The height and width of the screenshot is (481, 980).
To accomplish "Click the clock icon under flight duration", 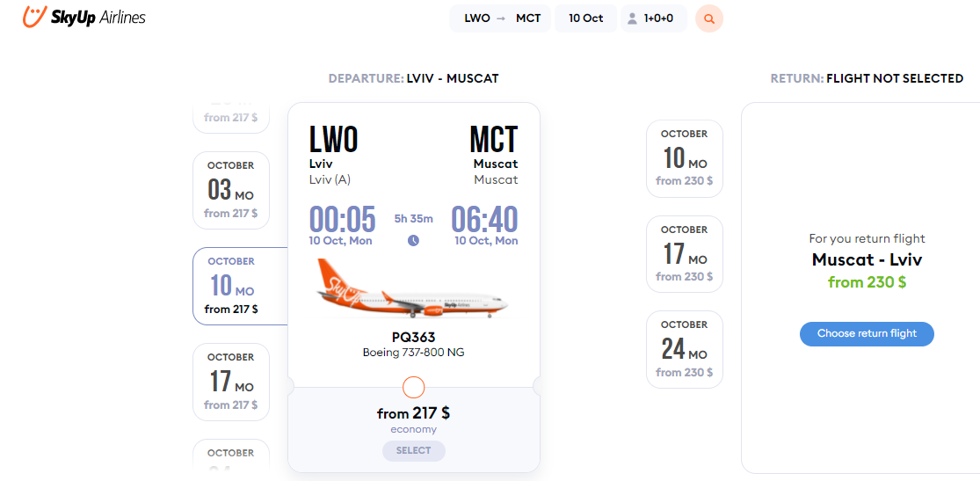I will point(413,240).
